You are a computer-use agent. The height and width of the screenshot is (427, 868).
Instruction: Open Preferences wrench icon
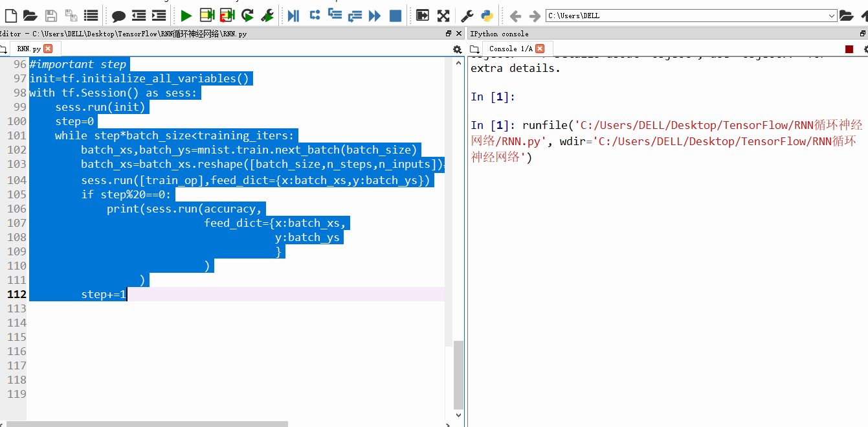click(467, 16)
